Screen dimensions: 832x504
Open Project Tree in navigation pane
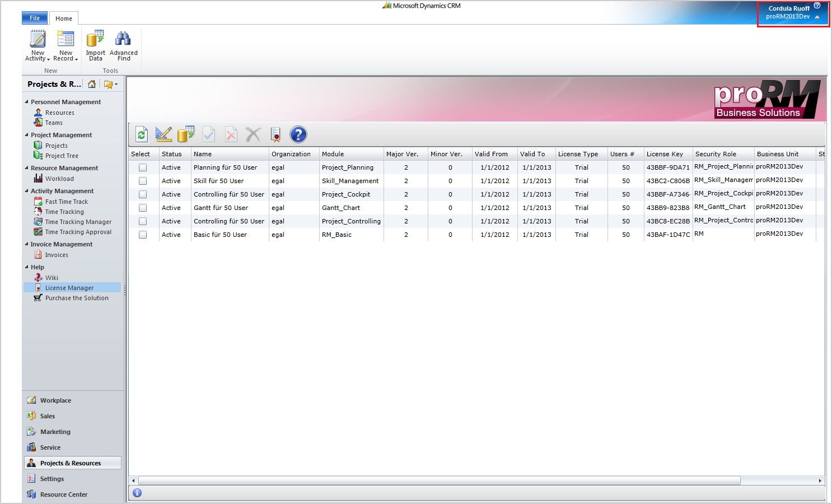click(x=62, y=156)
